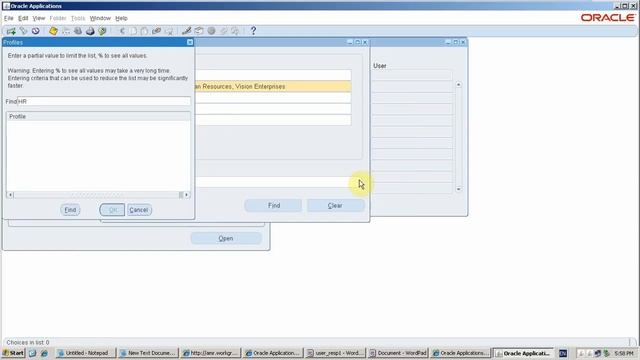Click the empty field above Vision Enterprises
The width and height of the screenshot is (640, 360).
pyautogui.click(x=273, y=75)
